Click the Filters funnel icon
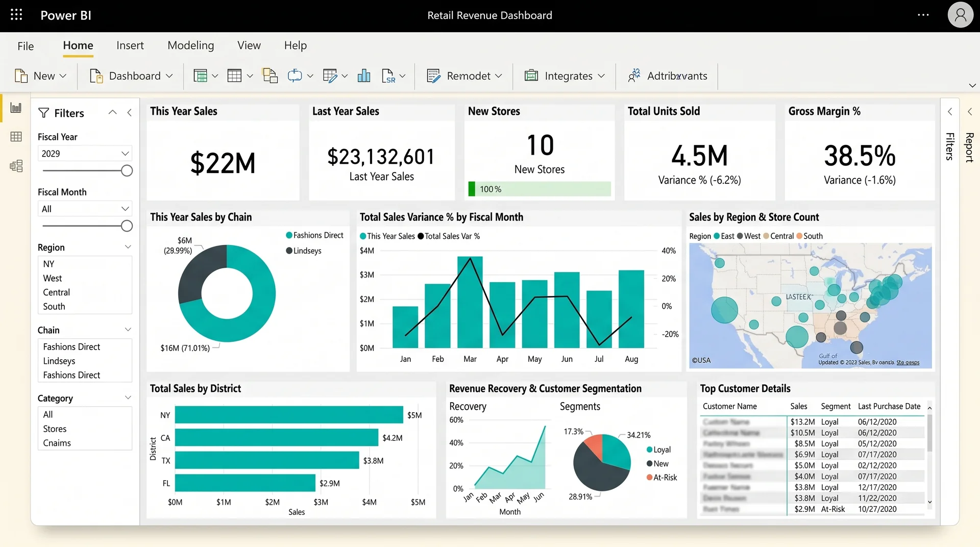The width and height of the screenshot is (980, 547). [44, 113]
